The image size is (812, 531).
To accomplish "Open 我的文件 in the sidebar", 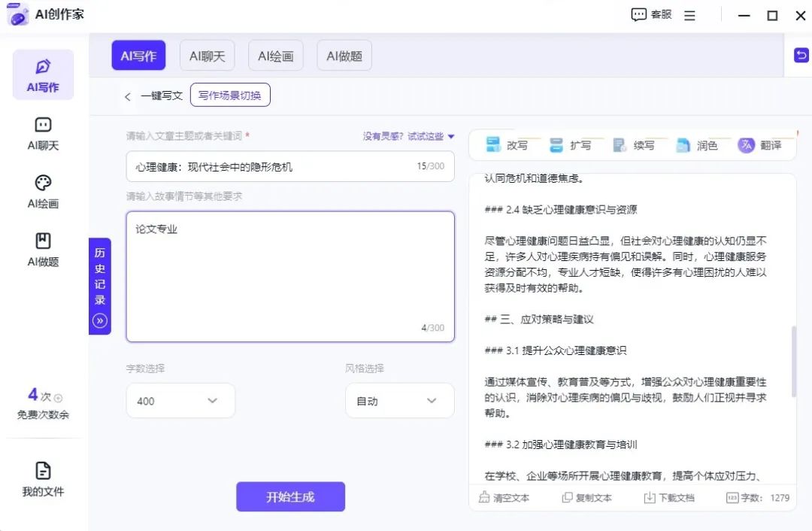I will [43, 479].
